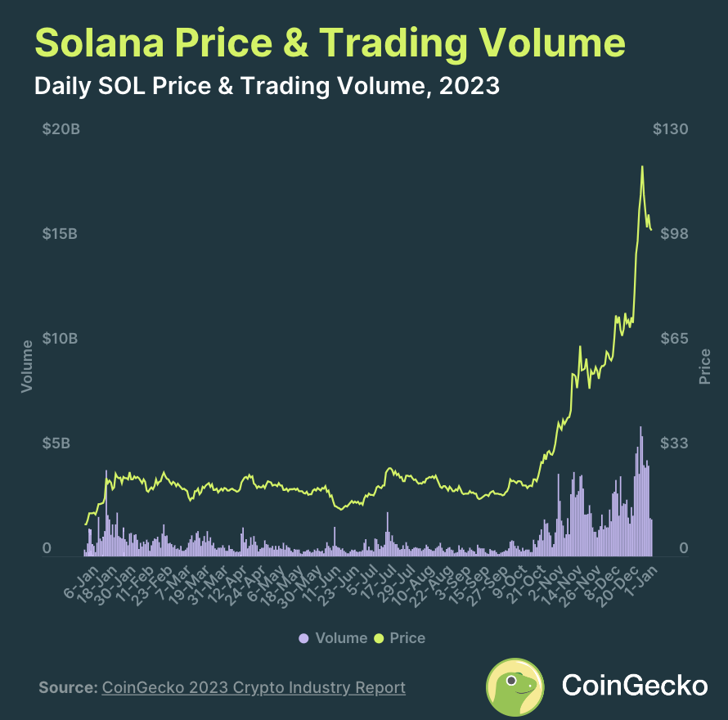728x720 pixels.
Task: Click the Source label text
Action: [68, 687]
